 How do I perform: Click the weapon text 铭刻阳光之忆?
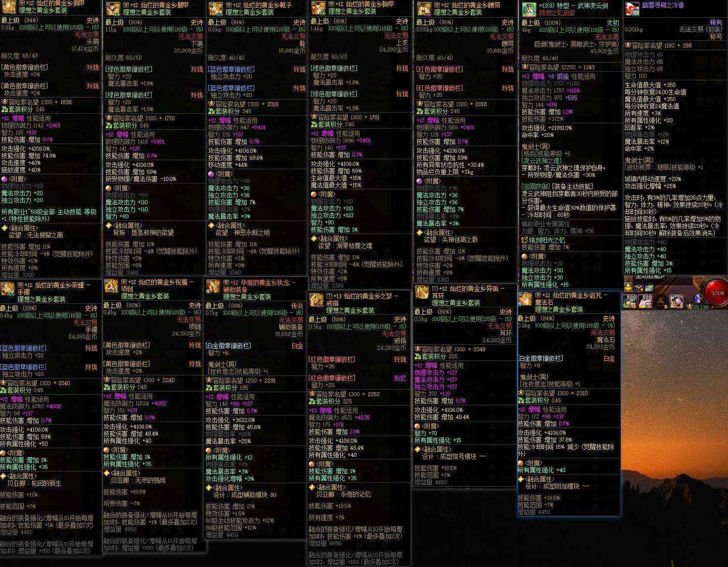547,240
